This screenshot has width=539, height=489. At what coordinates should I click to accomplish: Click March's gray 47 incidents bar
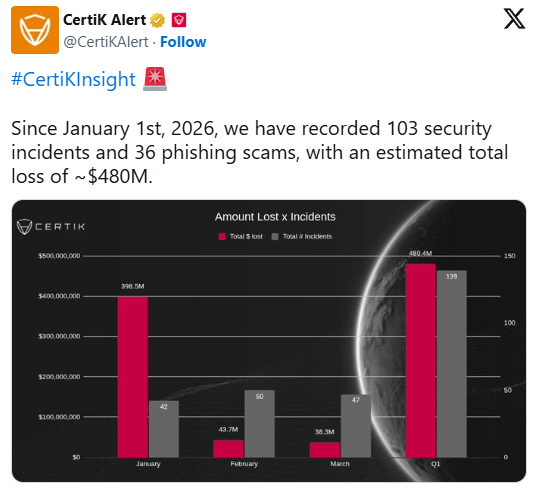(x=356, y=426)
